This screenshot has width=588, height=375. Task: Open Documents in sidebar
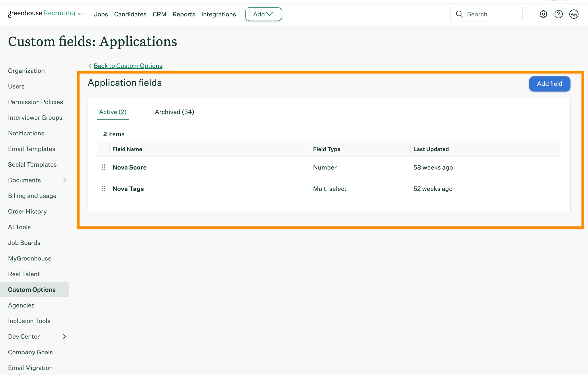(x=24, y=180)
